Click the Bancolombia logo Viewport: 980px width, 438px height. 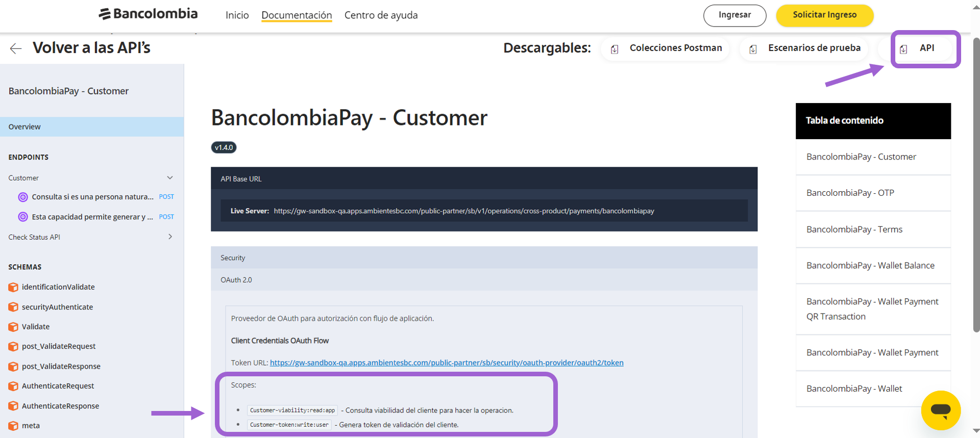(x=148, y=14)
